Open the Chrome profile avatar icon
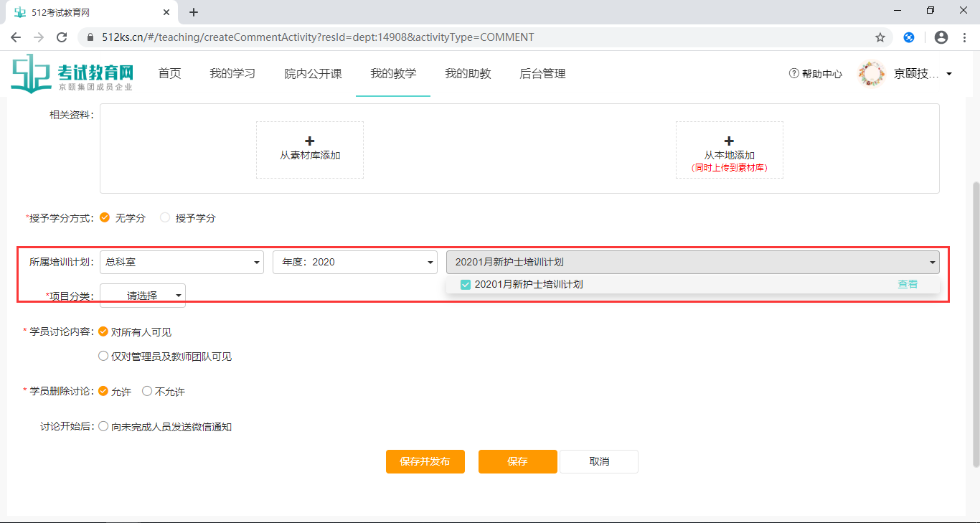 (x=941, y=37)
